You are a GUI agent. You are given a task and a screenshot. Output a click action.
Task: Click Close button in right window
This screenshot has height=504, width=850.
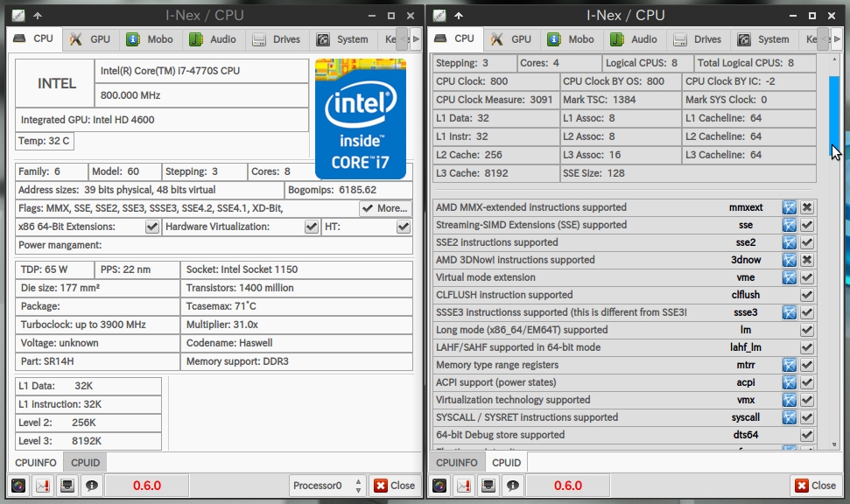817,486
